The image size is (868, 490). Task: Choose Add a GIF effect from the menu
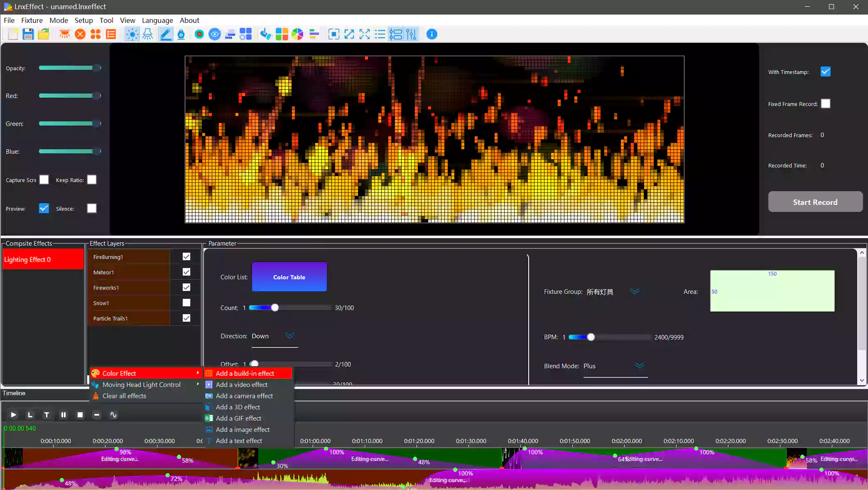(x=238, y=418)
